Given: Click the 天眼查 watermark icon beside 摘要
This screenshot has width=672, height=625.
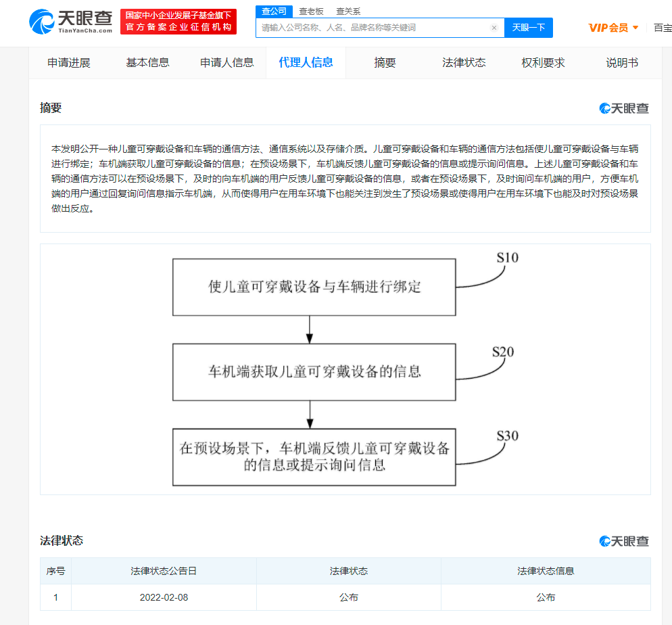Looking at the screenshot, I should (x=604, y=108).
